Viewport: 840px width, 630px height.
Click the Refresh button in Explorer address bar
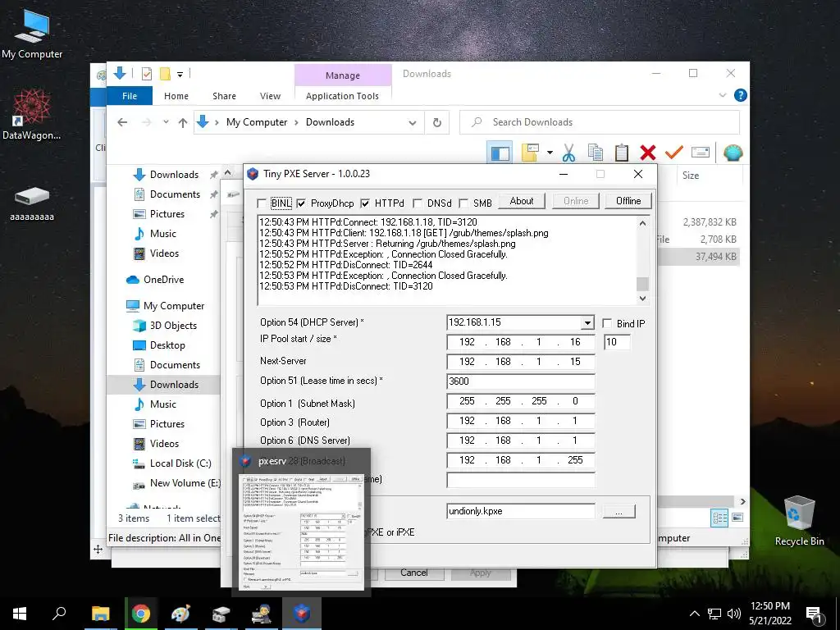click(x=437, y=123)
